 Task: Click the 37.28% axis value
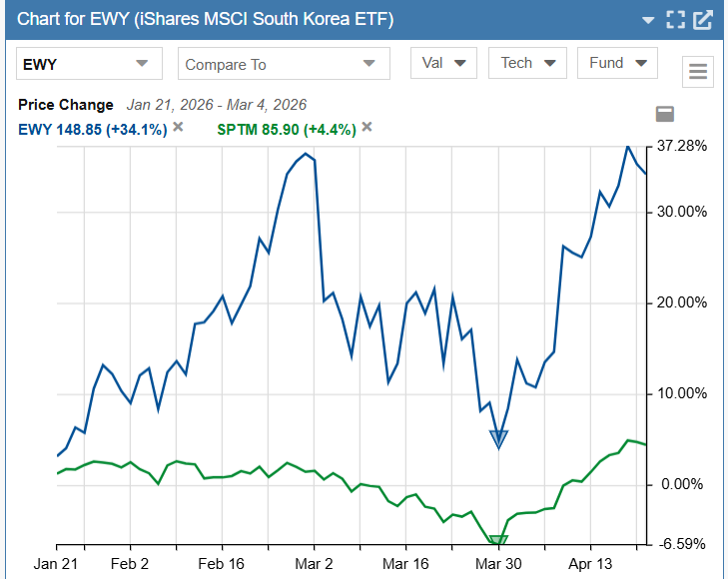tap(682, 146)
